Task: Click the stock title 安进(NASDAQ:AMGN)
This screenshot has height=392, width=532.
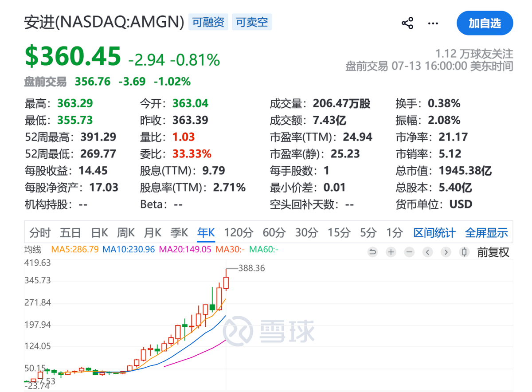Action: (x=104, y=22)
